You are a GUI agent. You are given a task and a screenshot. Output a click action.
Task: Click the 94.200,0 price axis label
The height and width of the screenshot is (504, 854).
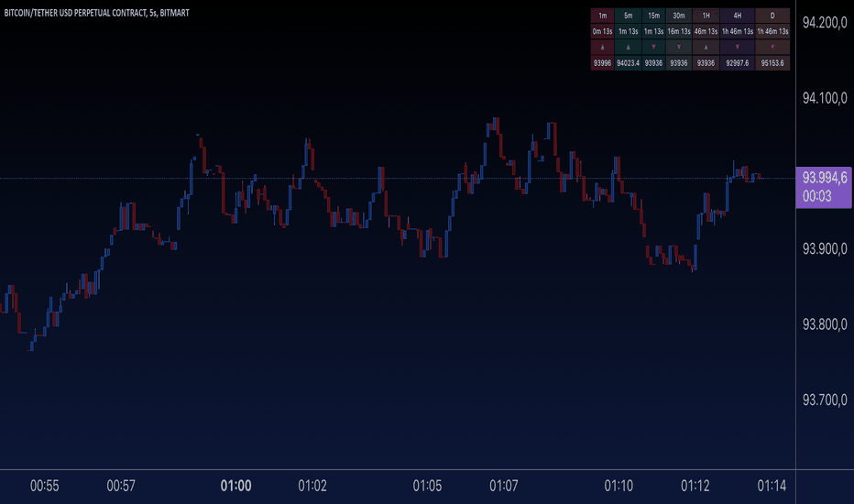(x=825, y=22)
